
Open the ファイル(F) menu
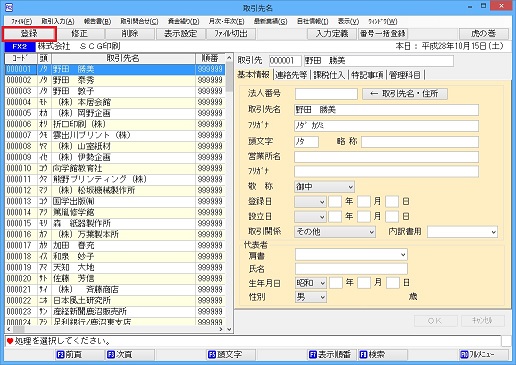22,21
